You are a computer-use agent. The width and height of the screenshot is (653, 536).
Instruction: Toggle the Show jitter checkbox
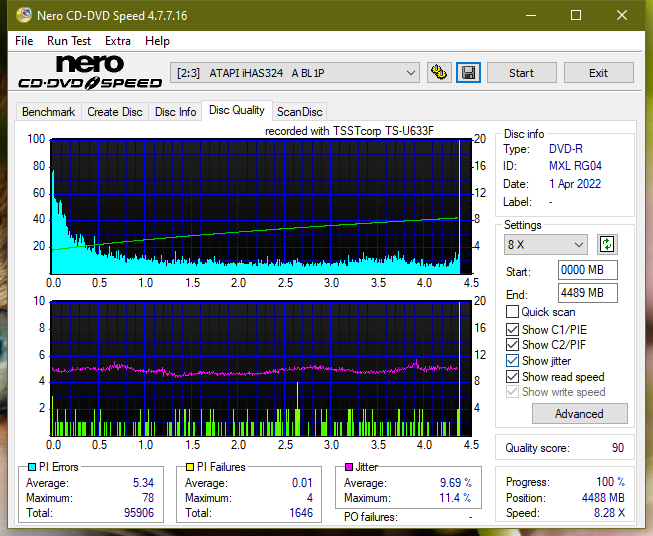click(512, 361)
